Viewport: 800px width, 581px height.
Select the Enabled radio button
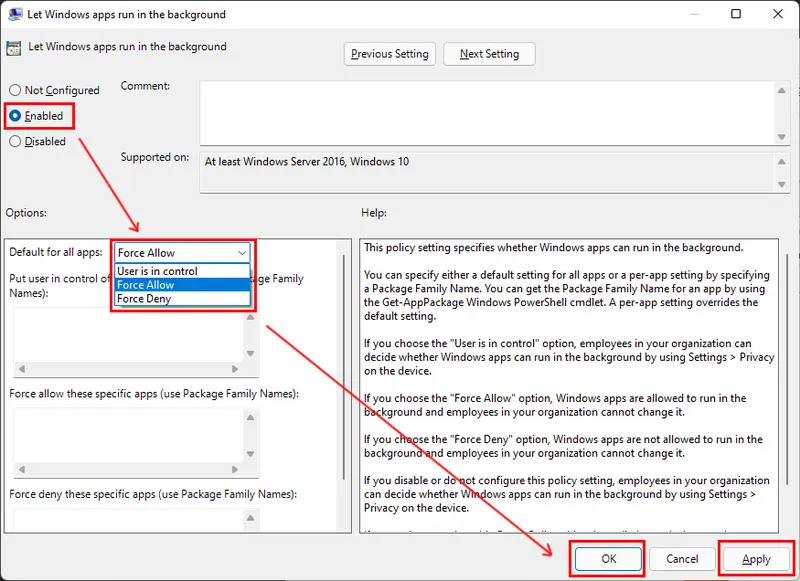coord(15,116)
